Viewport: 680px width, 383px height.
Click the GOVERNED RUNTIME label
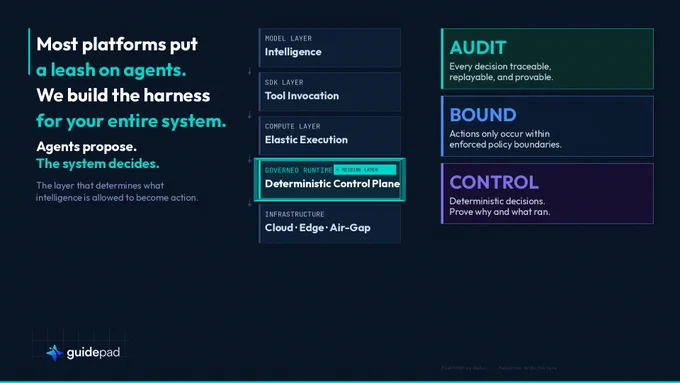(x=298, y=170)
